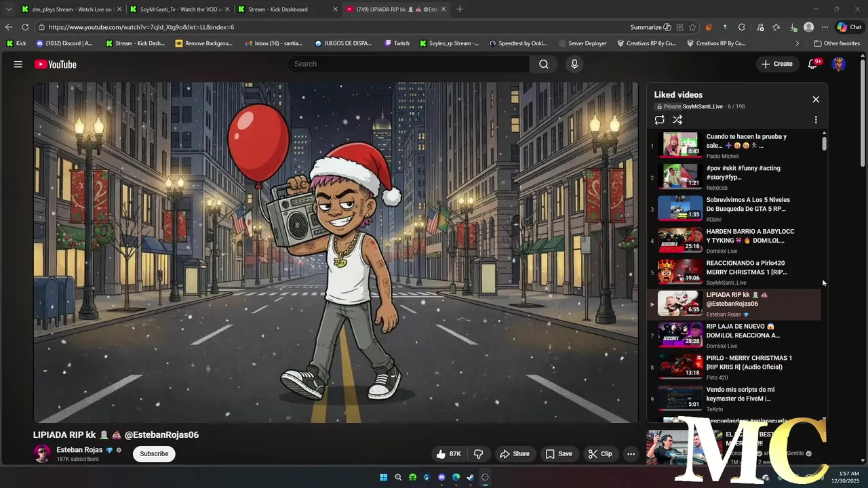868x488 pixels.
Task: Open the Inbox Gmail bookmark
Action: point(273,43)
